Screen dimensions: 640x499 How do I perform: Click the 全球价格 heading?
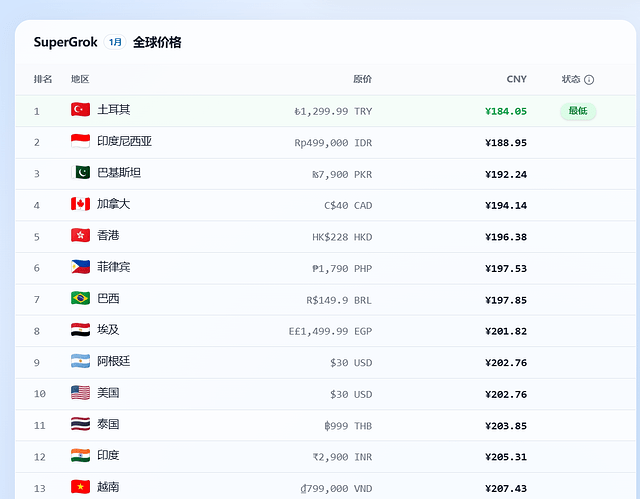coord(157,42)
